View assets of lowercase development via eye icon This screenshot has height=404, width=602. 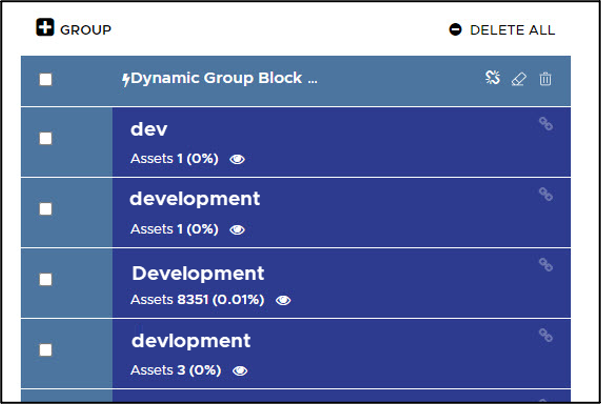[x=237, y=230]
